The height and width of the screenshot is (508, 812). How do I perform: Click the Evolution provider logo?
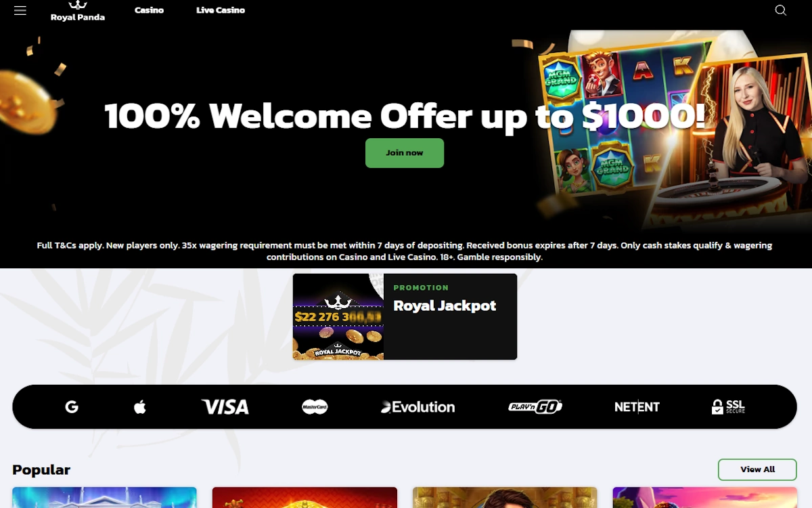click(418, 407)
